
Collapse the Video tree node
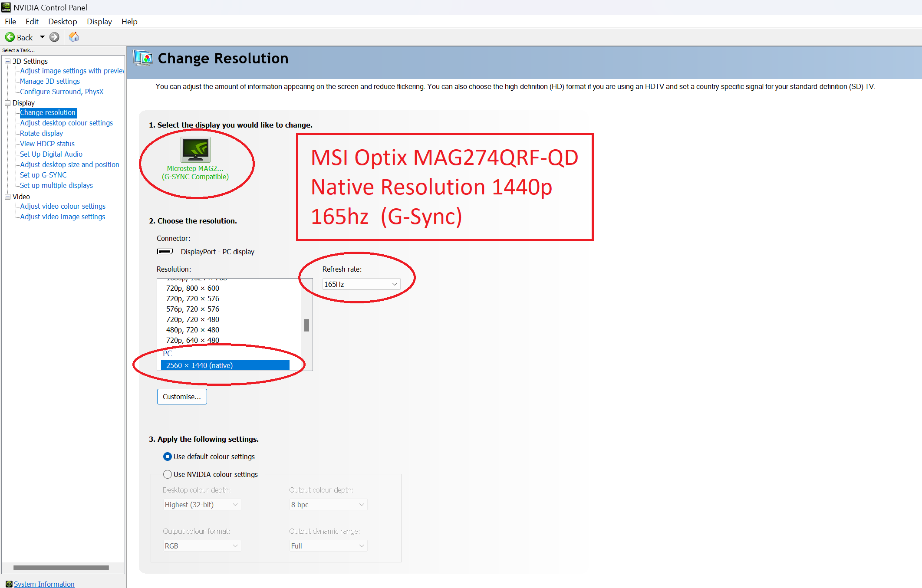8,197
